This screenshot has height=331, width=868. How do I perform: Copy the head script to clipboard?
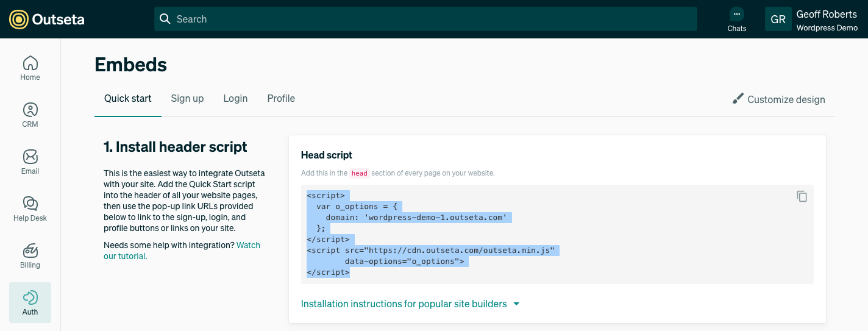(802, 196)
